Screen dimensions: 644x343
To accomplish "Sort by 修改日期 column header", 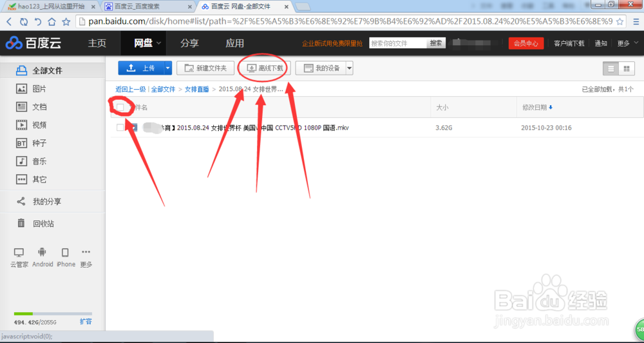I will 537,107.
